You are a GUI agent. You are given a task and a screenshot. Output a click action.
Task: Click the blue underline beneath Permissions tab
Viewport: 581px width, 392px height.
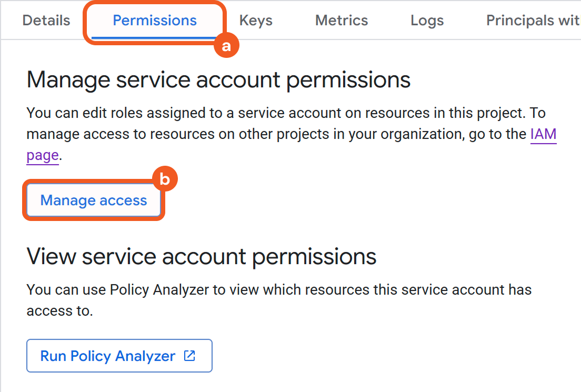[155, 38]
